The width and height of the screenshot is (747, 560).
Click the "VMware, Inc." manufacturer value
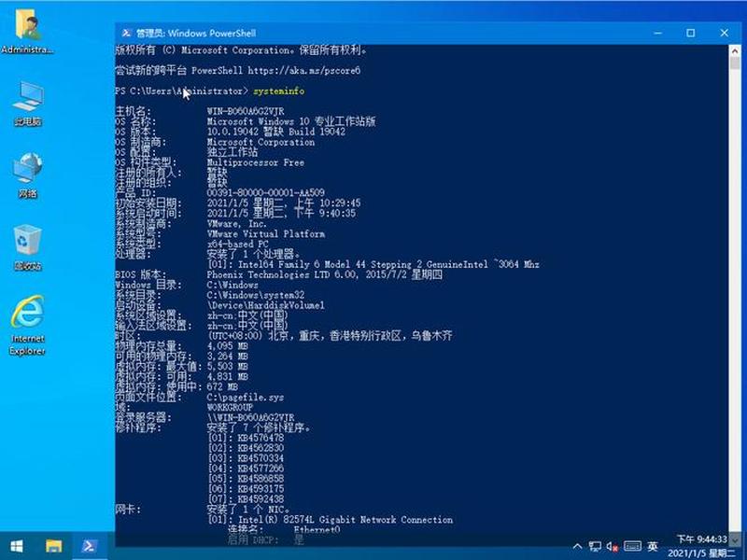coord(237,223)
